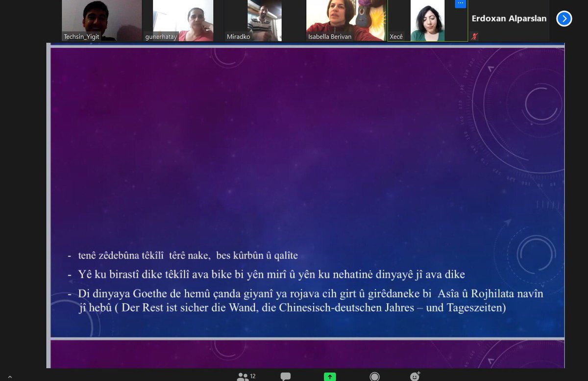Open the Participants panel icon
This screenshot has width=588, height=381.
(243, 377)
